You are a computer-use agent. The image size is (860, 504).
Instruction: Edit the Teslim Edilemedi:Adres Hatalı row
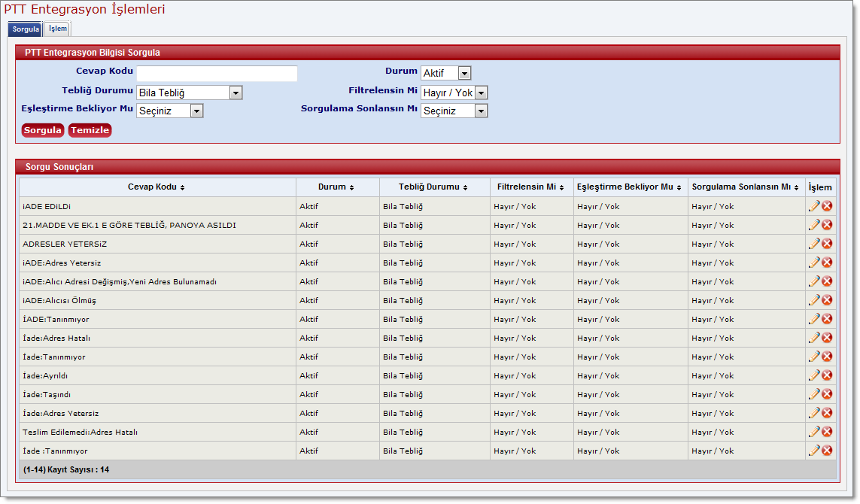pyautogui.click(x=814, y=432)
